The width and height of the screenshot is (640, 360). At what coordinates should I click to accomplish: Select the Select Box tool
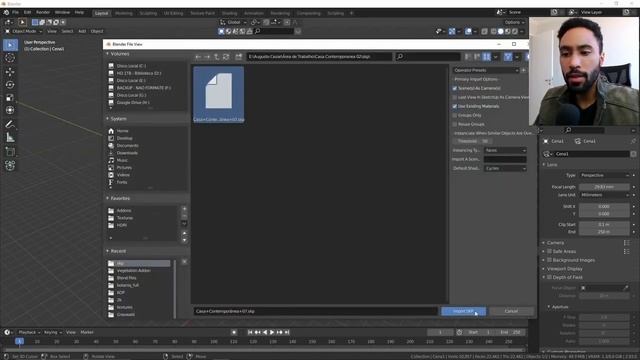(10, 44)
